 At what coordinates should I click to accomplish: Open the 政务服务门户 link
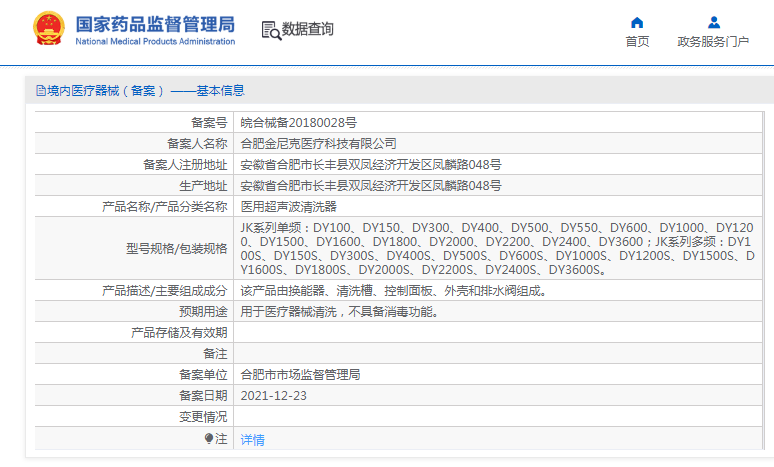coord(713,41)
